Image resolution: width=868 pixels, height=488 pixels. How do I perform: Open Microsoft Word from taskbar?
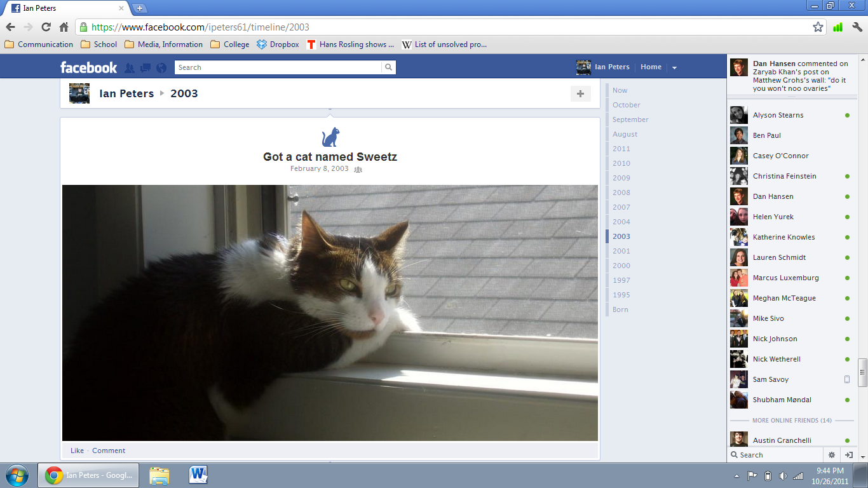pyautogui.click(x=198, y=475)
